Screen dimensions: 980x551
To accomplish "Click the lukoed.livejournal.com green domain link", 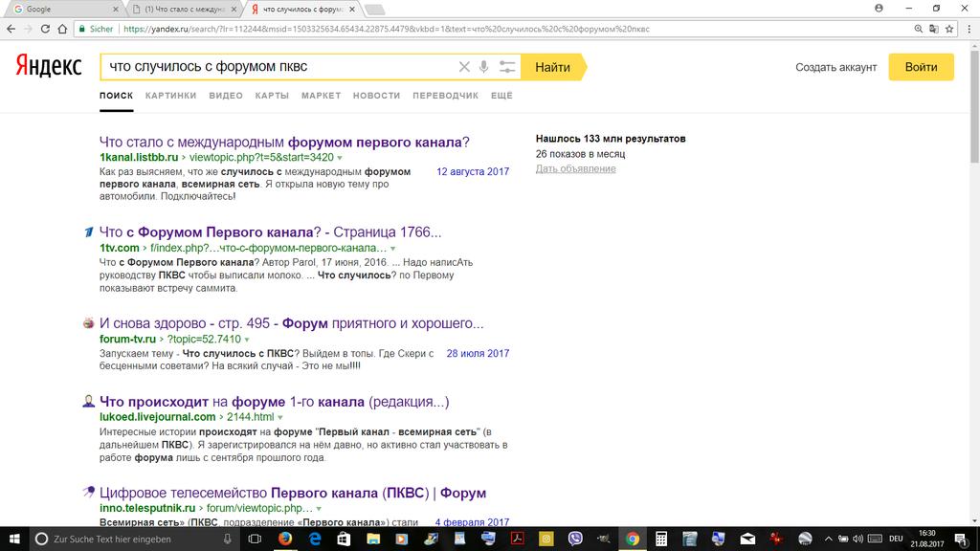I will 158,417.
